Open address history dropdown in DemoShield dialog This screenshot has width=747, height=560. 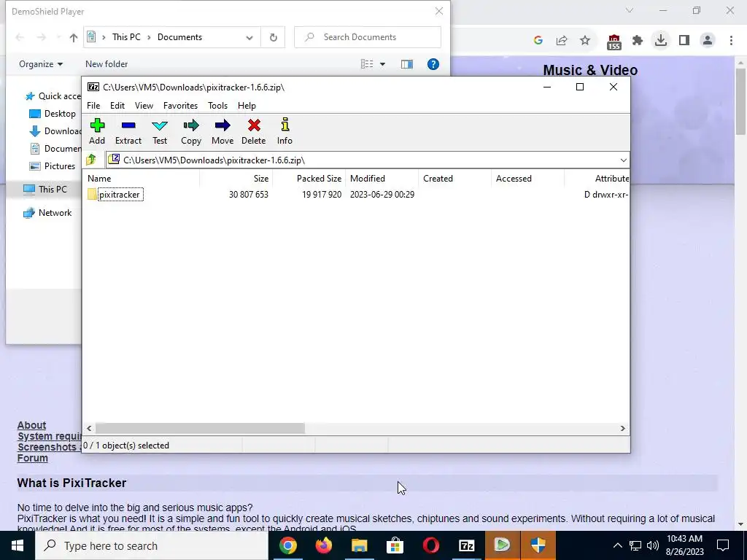[249, 38]
